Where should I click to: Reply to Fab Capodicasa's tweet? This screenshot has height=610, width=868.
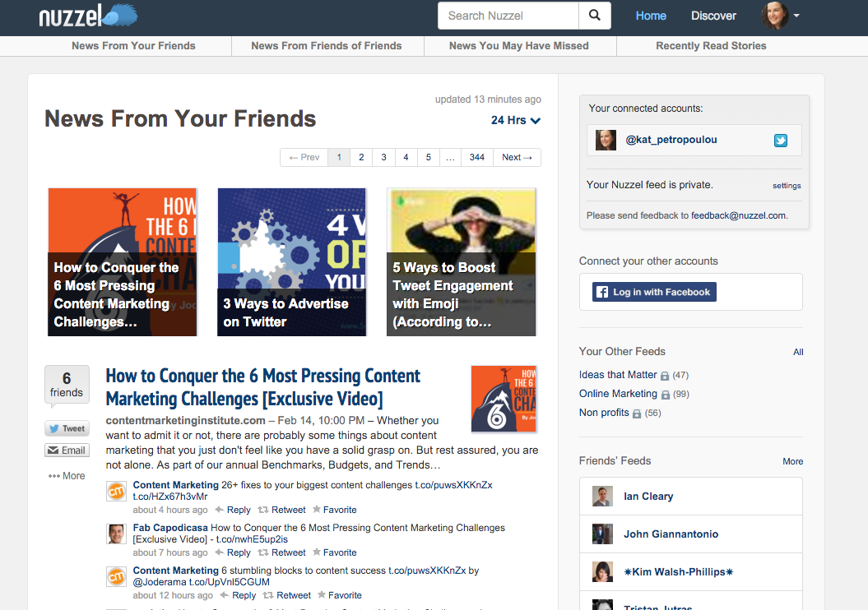point(233,552)
